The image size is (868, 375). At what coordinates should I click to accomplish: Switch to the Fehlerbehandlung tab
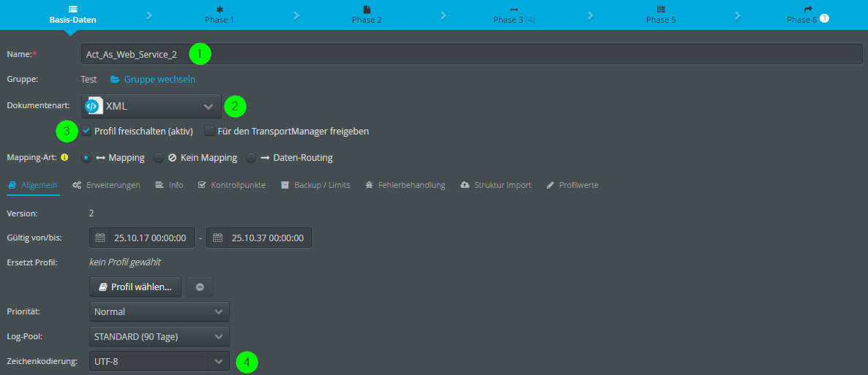[405, 185]
